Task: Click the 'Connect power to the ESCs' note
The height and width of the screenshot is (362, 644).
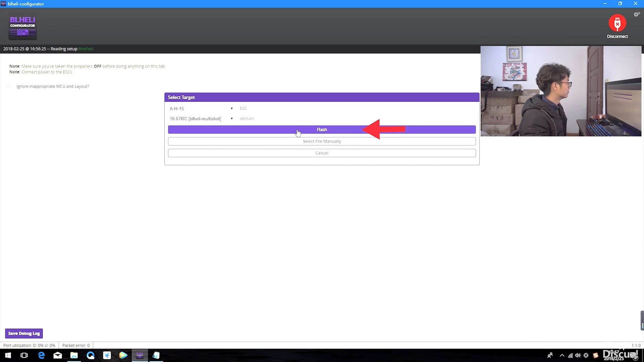Action: (x=41, y=72)
